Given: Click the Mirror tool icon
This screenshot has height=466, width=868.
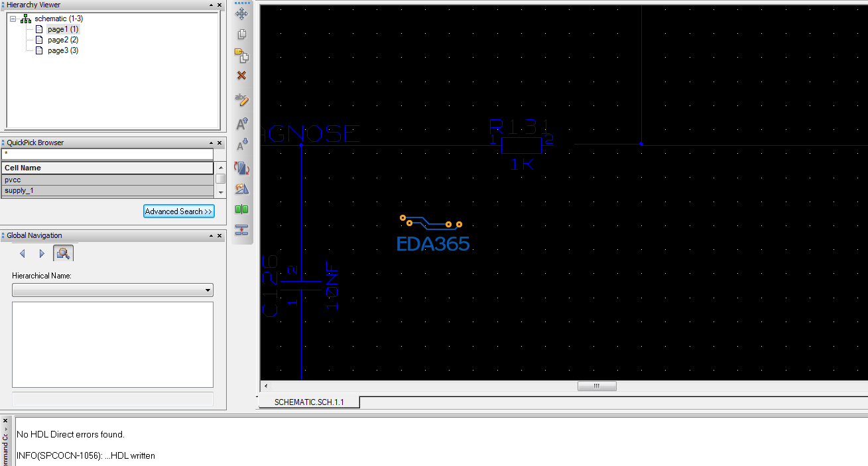Looking at the screenshot, I should (x=241, y=189).
